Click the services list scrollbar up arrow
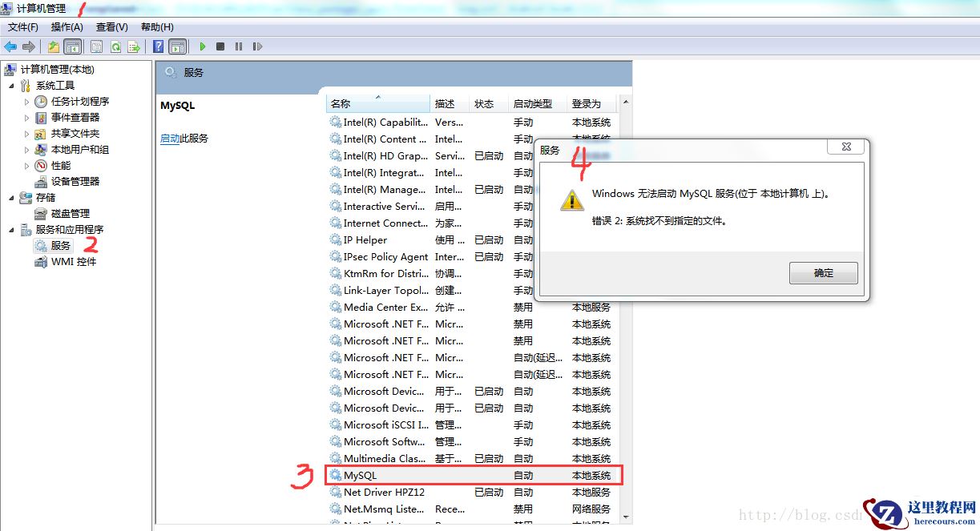980x531 pixels. tap(626, 103)
